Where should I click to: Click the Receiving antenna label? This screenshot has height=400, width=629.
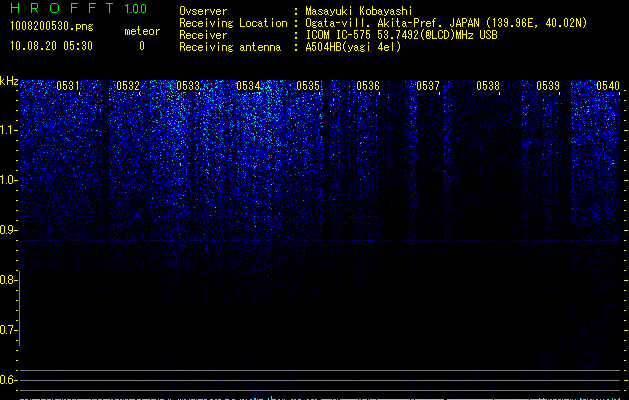[230, 47]
